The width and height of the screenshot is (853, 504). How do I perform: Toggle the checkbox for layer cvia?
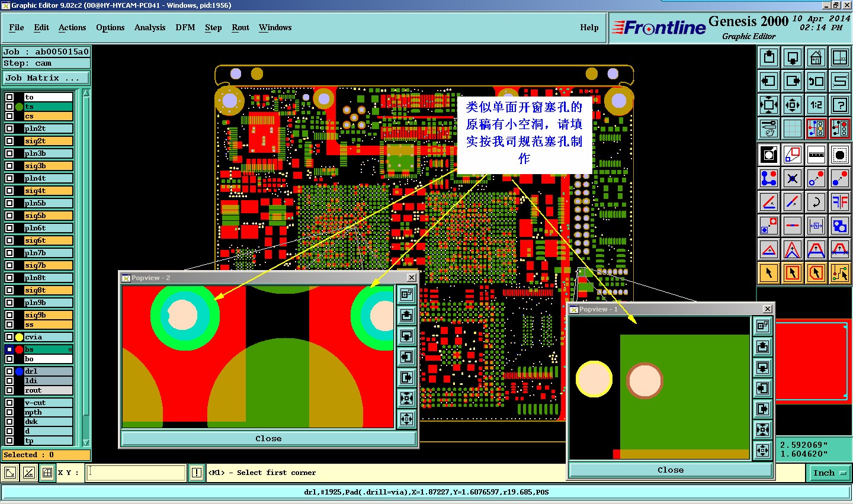pos(9,337)
